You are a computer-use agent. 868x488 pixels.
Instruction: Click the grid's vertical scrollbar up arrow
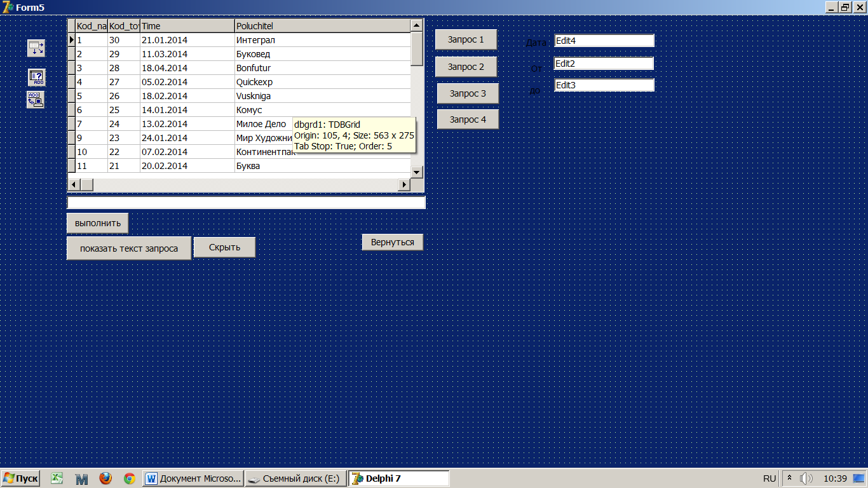tap(417, 25)
